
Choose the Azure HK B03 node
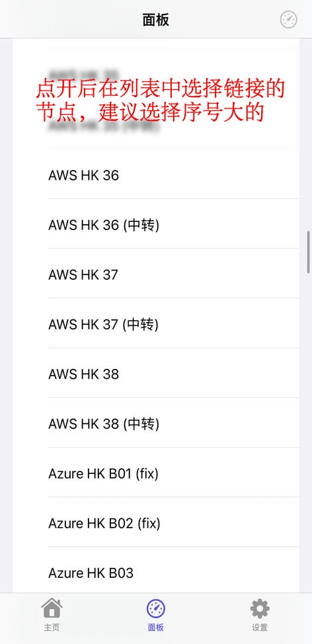tap(173, 573)
